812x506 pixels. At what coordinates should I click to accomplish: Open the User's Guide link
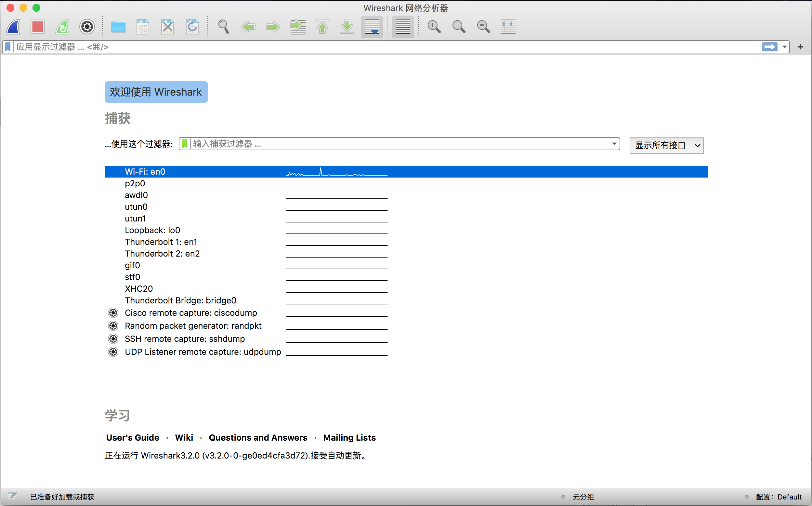[x=132, y=438]
